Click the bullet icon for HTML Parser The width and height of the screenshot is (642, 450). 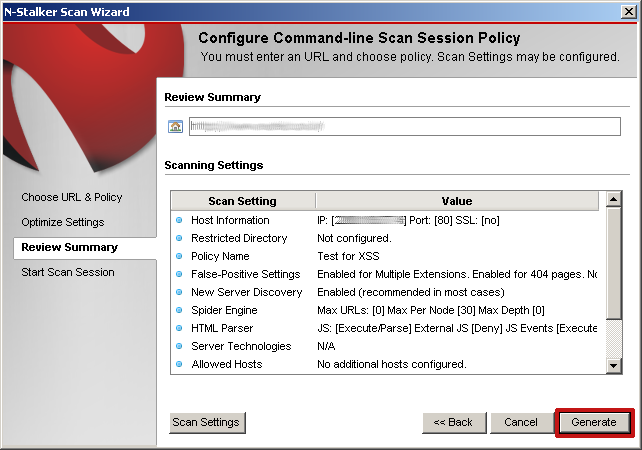(179, 328)
